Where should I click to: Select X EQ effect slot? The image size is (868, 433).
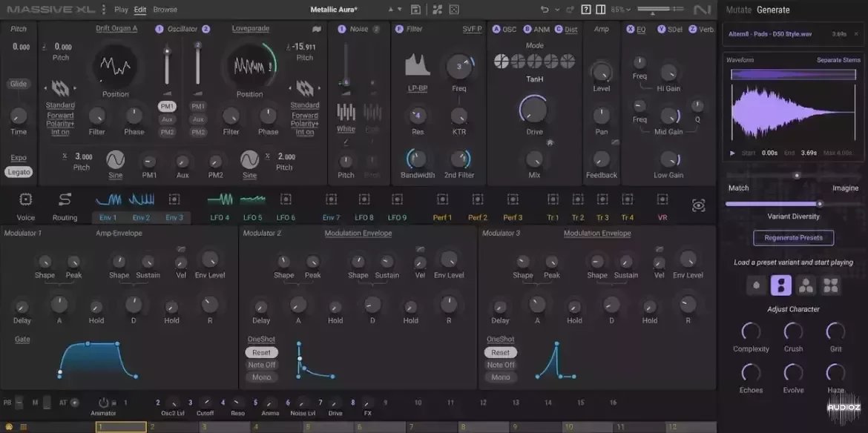(636, 30)
